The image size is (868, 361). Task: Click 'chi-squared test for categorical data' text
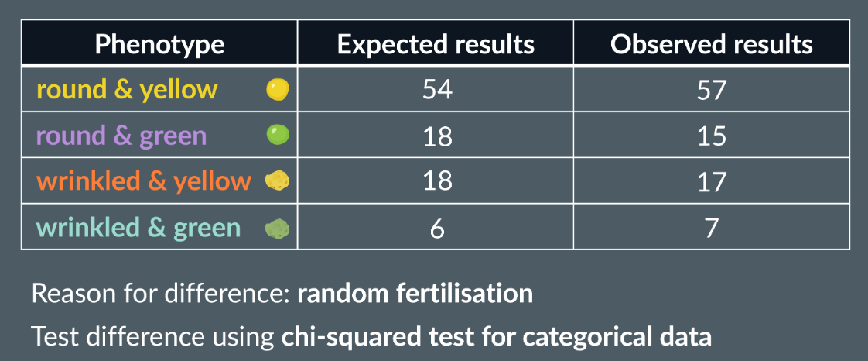(496, 337)
